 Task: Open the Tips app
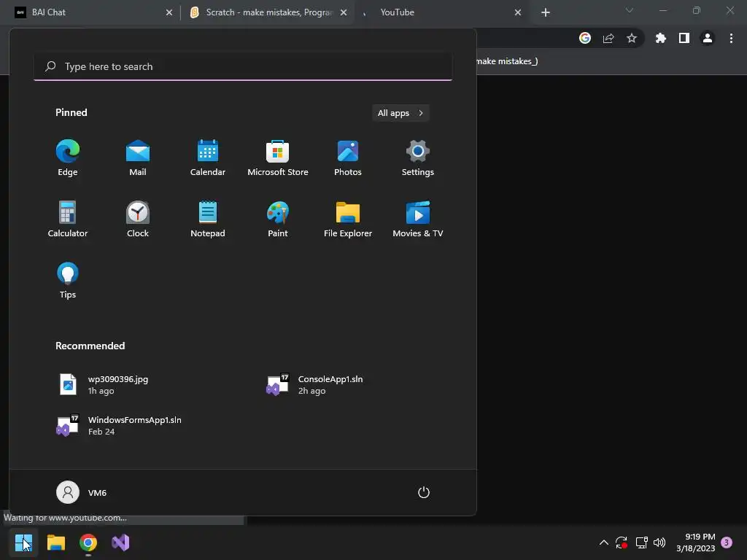(x=68, y=281)
